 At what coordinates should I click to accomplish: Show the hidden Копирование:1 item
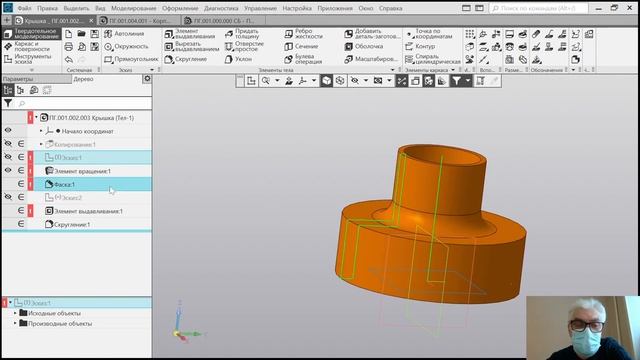(8, 144)
